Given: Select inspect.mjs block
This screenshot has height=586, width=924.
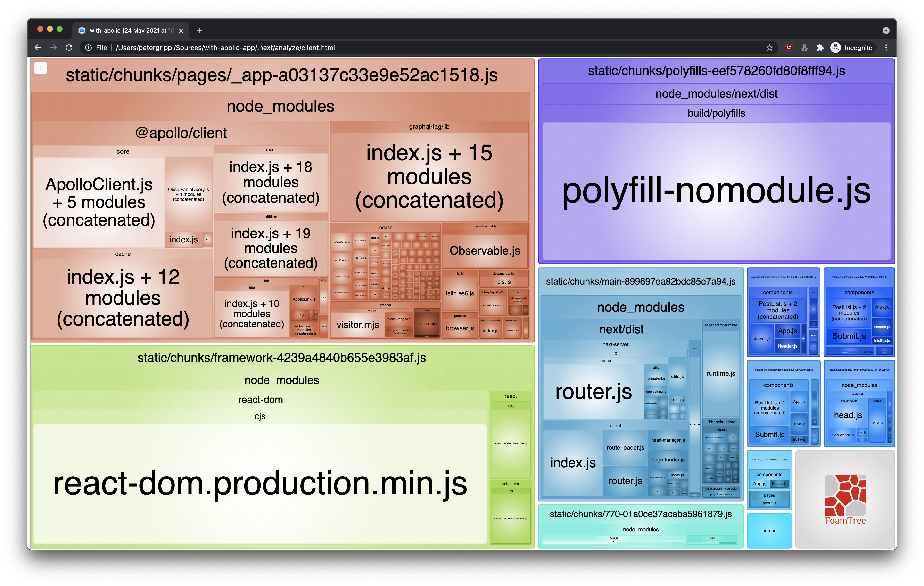Looking at the screenshot, I should 427,324.
